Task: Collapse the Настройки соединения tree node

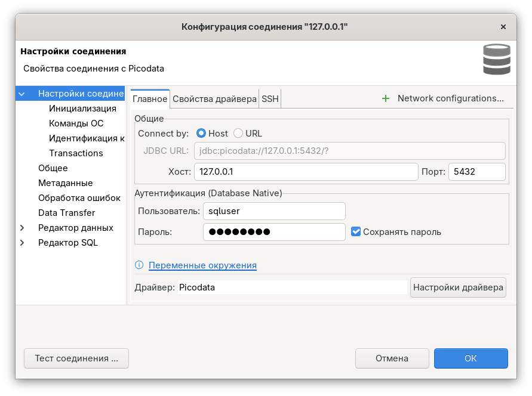Action: pyautogui.click(x=22, y=94)
